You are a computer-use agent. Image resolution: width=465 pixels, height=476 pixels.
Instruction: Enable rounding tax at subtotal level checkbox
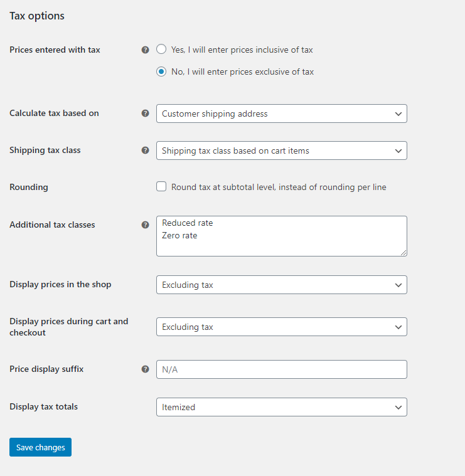click(161, 187)
